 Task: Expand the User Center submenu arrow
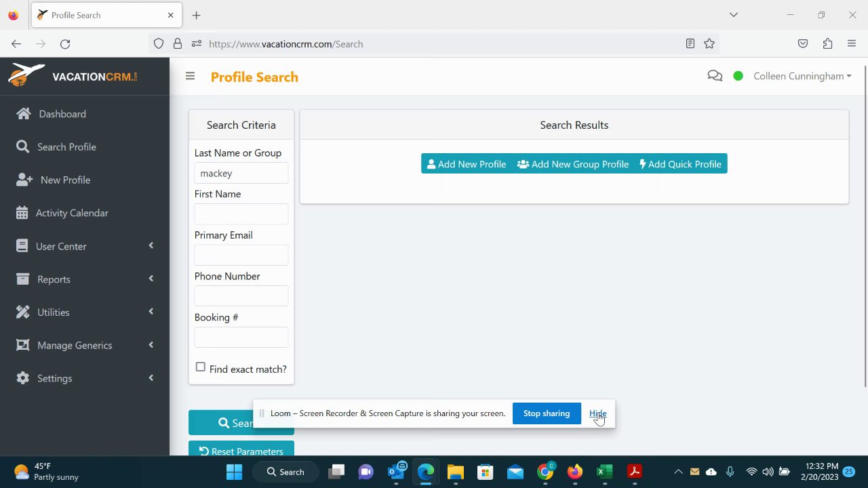(151, 245)
